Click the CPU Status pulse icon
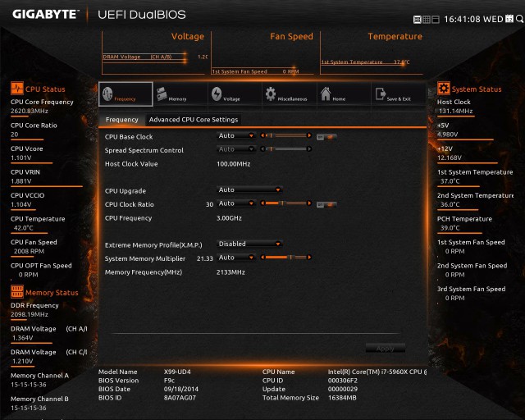525x420 pixels. point(16,89)
